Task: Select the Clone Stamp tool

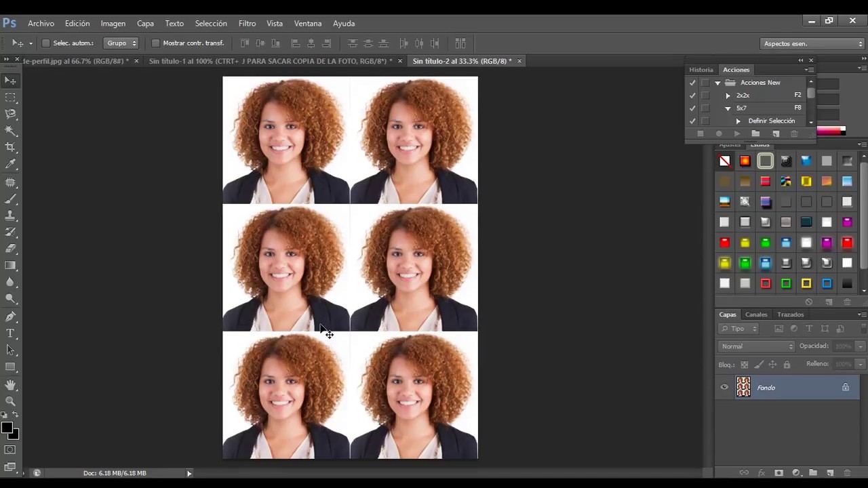Action: click(10, 216)
